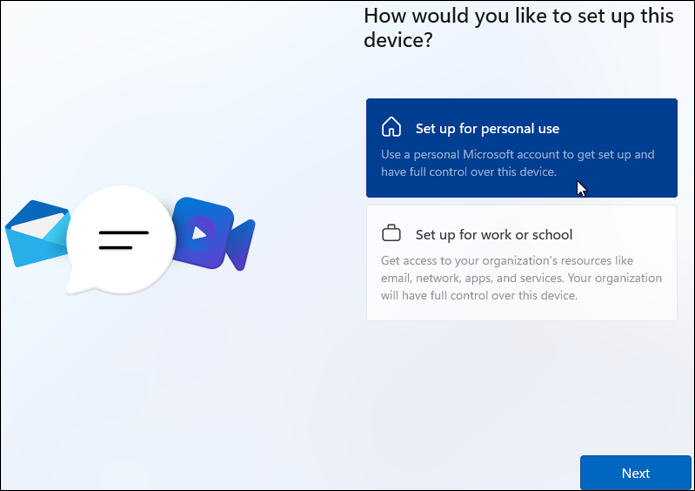The height and width of the screenshot is (491, 695).
Task: Click the camera lens side of video icon
Action: [240, 243]
